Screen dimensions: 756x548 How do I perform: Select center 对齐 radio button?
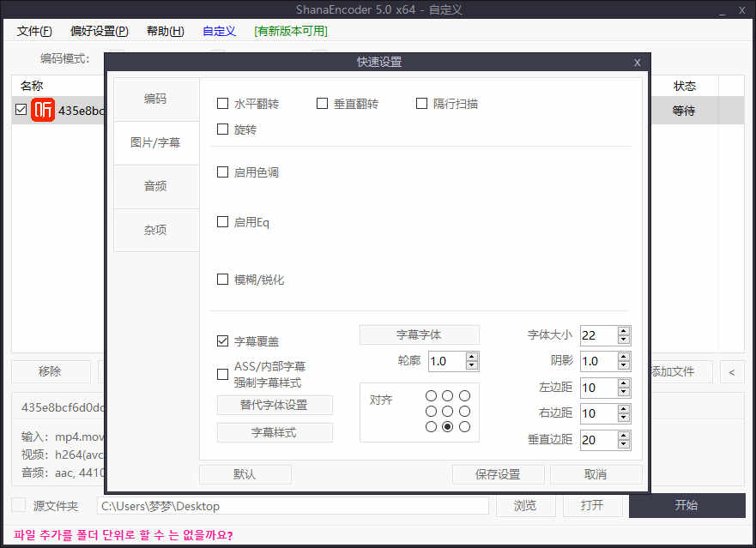447,411
